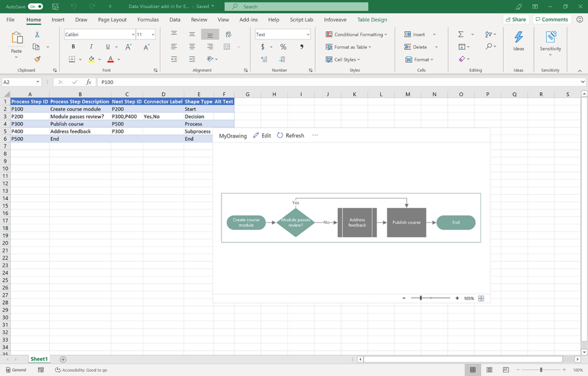Click the AutoSum sigma icon

(x=461, y=35)
